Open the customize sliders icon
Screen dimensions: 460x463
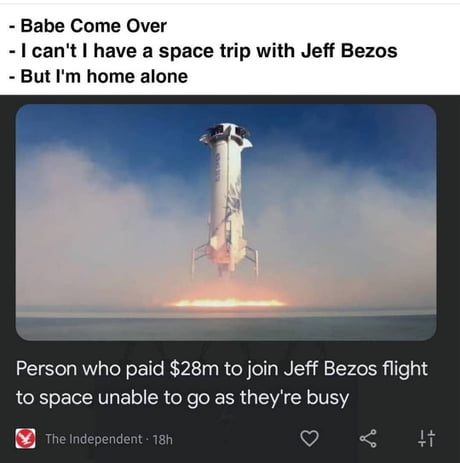426,438
